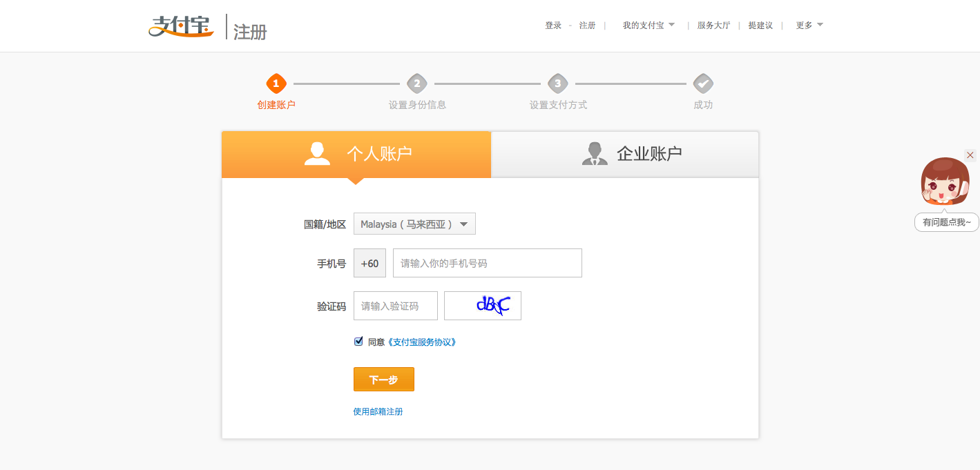980x470 pixels.
Task: Click the 设置身份信息 step label
Action: (417, 105)
